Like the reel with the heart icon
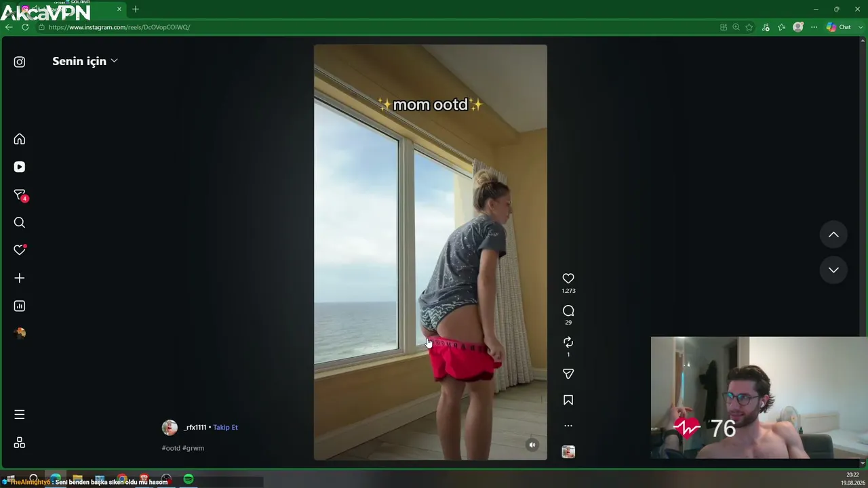This screenshot has height=488, width=868. pos(568,279)
